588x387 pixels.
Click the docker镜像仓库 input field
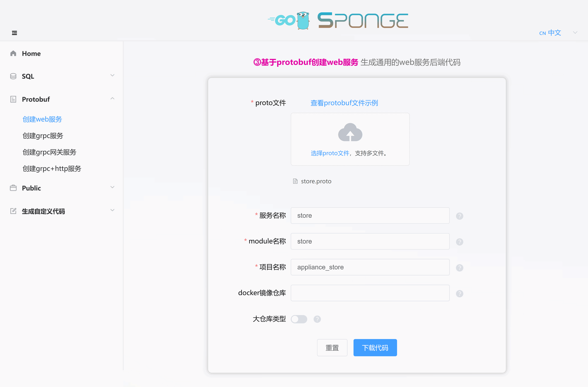click(x=370, y=293)
